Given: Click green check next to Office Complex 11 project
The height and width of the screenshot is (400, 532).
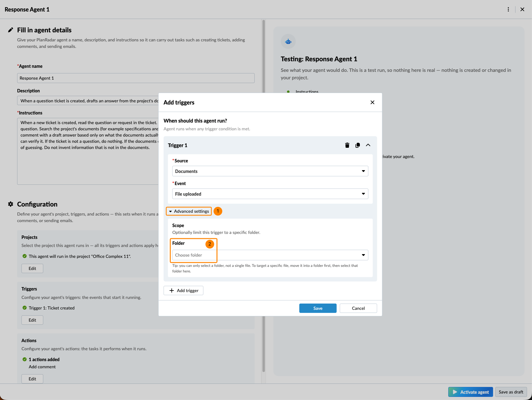Looking at the screenshot, I should click(25, 256).
